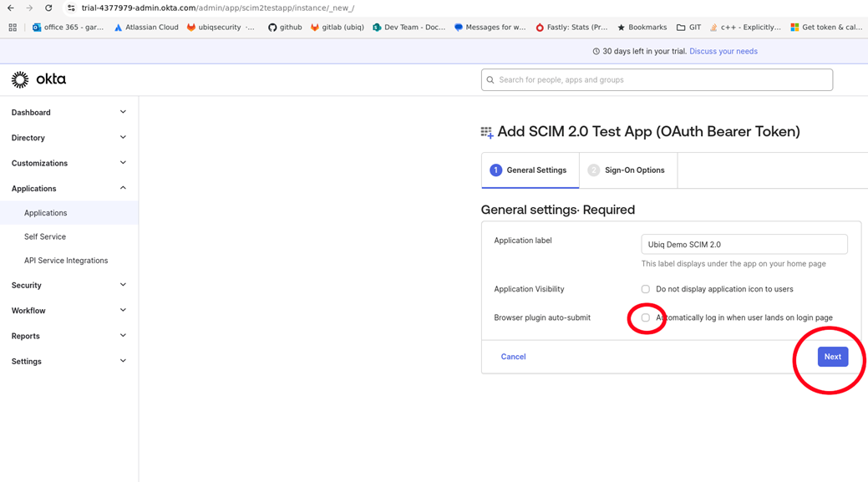The height and width of the screenshot is (482, 868).
Task: Open the ubiqsecurity bookmark
Action: [x=221, y=27]
